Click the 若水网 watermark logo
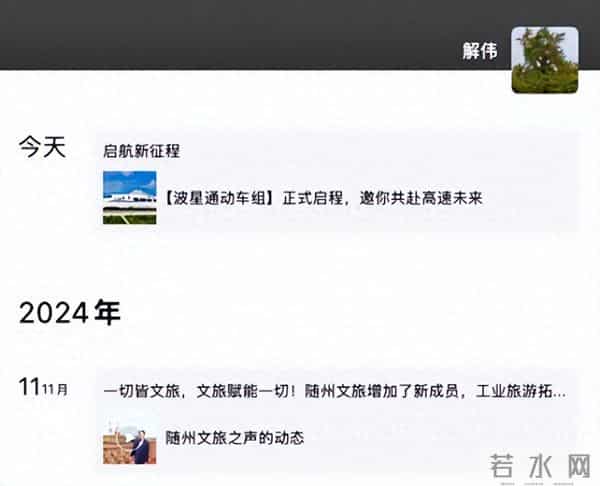600x486 pixels. click(540, 466)
